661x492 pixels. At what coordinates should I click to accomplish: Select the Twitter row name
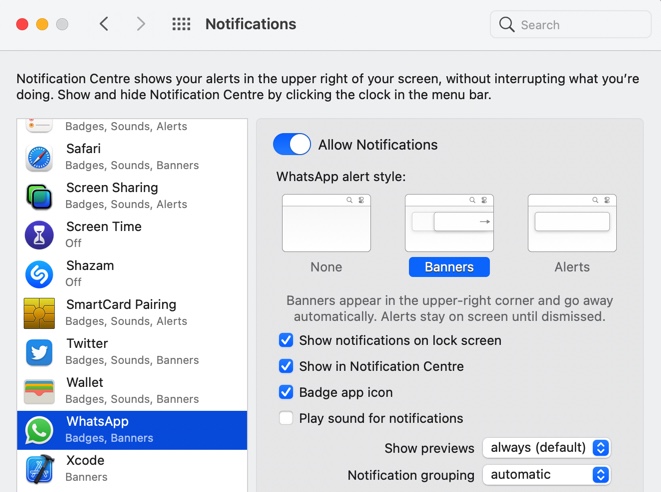(x=87, y=343)
